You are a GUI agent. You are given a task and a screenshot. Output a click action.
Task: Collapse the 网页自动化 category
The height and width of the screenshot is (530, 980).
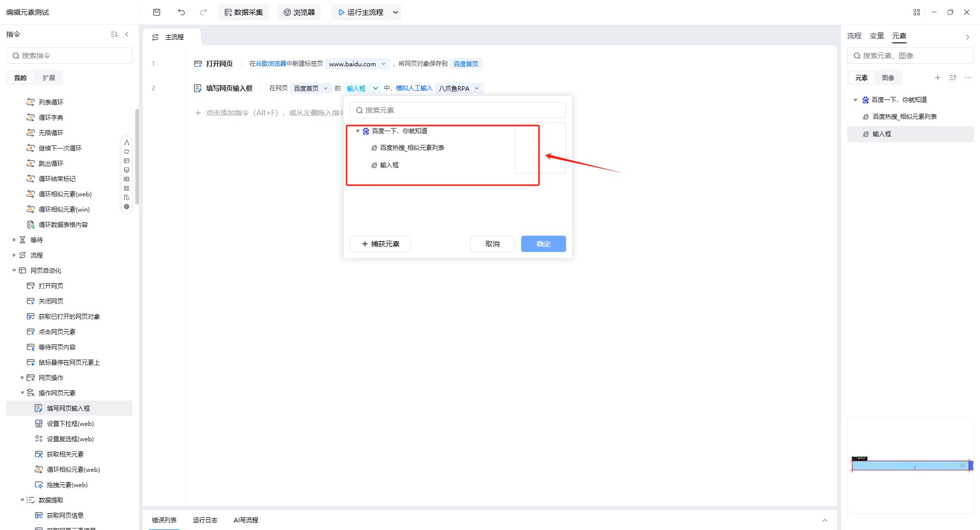pyautogui.click(x=14, y=270)
